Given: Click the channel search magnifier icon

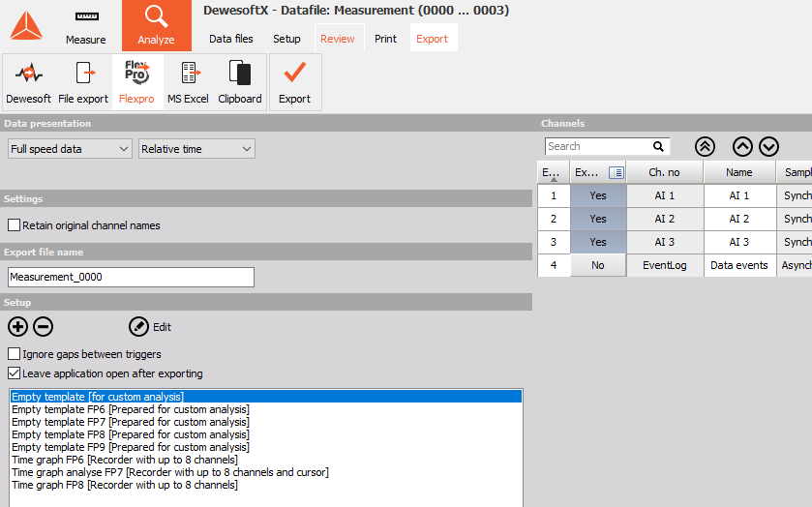Looking at the screenshot, I should tap(658, 146).
